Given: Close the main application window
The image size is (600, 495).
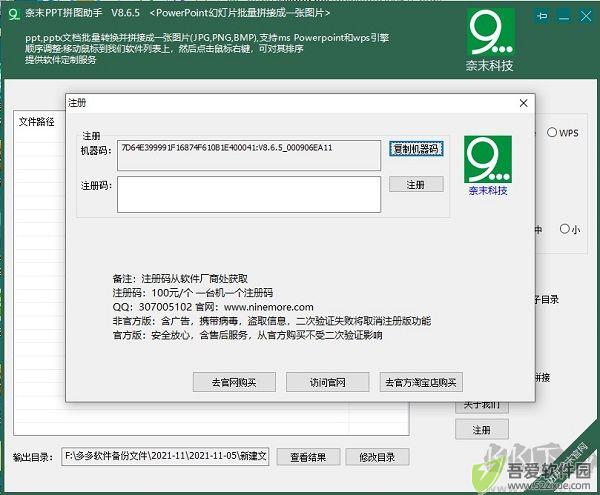Looking at the screenshot, I should tap(586, 16).
